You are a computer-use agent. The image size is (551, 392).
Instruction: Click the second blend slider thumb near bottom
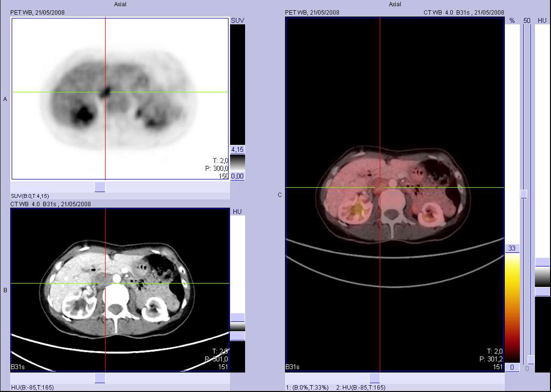(x=531, y=359)
